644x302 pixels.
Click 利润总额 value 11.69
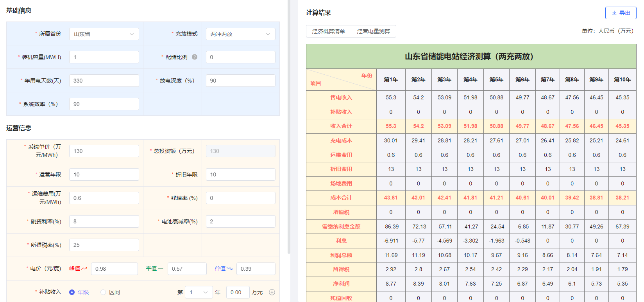pyautogui.click(x=391, y=255)
